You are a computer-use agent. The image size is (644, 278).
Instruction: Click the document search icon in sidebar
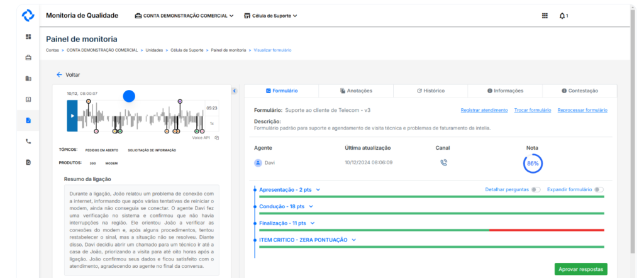[x=28, y=162]
